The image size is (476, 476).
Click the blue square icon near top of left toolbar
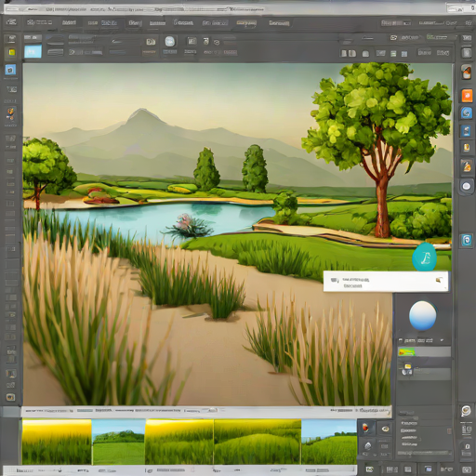pos(10,70)
